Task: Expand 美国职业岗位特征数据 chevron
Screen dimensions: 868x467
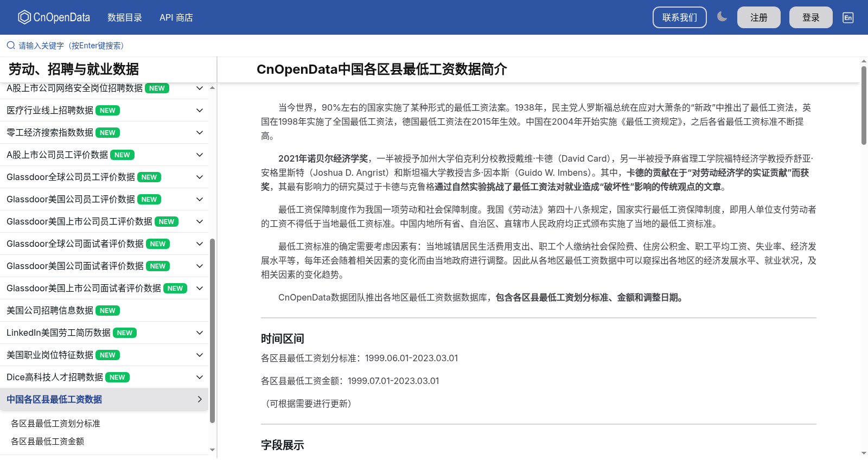Action: (x=200, y=355)
